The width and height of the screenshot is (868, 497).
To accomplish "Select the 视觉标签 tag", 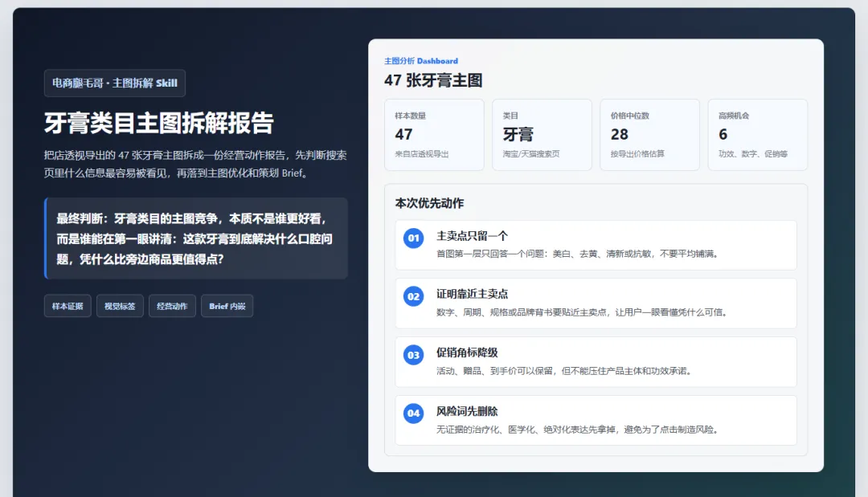I will 120,306.
